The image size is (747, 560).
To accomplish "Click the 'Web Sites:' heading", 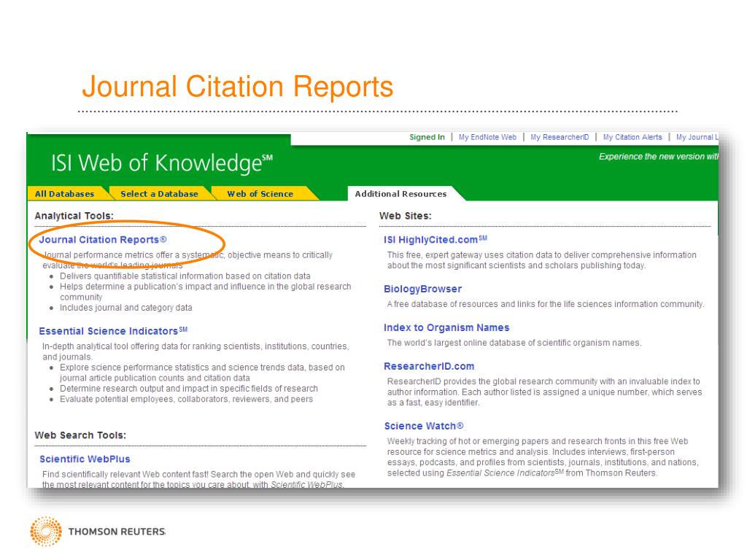I will pyautogui.click(x=405, y=216).
